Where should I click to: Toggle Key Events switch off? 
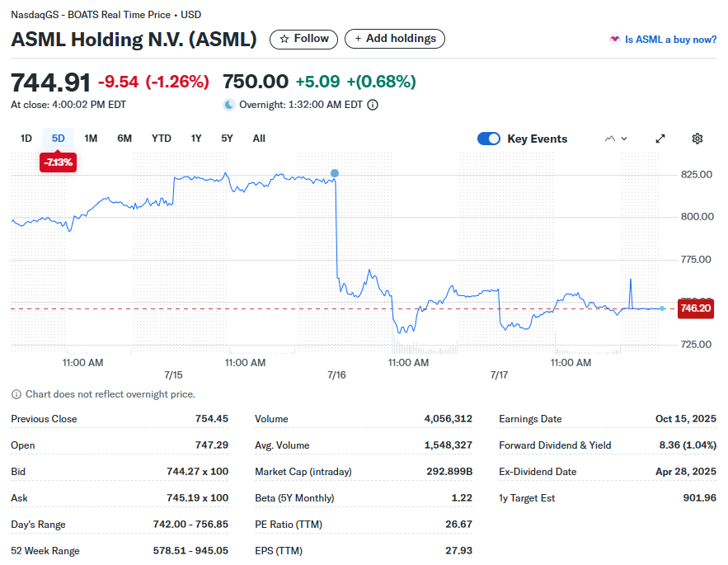(x=488, y=139)
